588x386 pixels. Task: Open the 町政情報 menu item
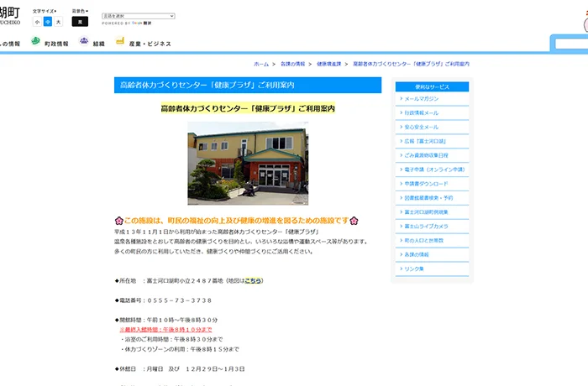point(56,44)
